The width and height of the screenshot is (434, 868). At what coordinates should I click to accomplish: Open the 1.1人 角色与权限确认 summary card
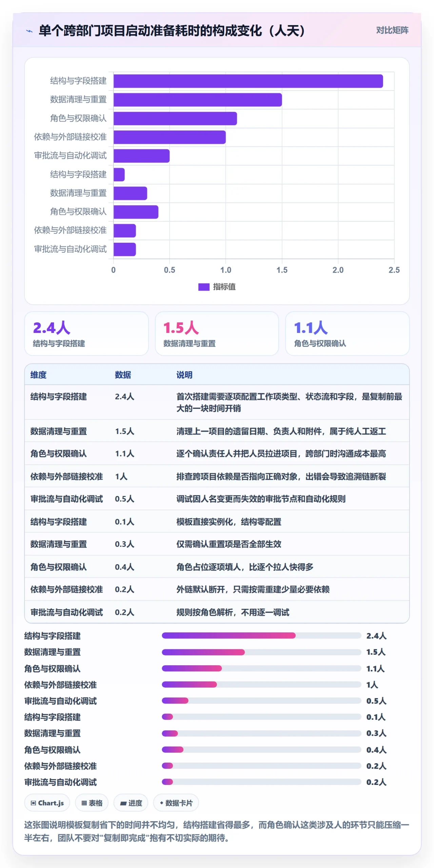(348, 334)
